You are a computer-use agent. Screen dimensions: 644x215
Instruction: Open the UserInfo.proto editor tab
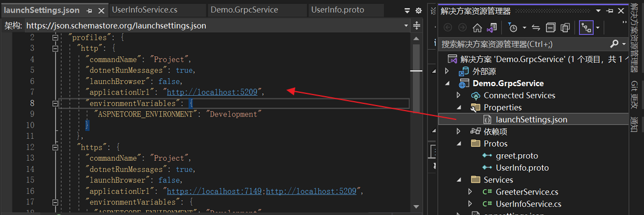[338, 10]
